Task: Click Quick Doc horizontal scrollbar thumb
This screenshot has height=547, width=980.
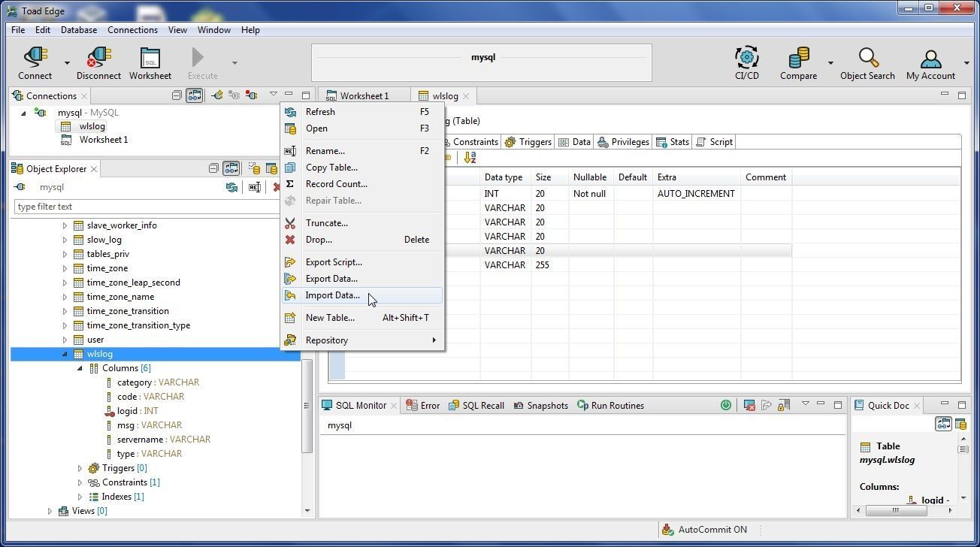Action: click(x=896, y=510)
